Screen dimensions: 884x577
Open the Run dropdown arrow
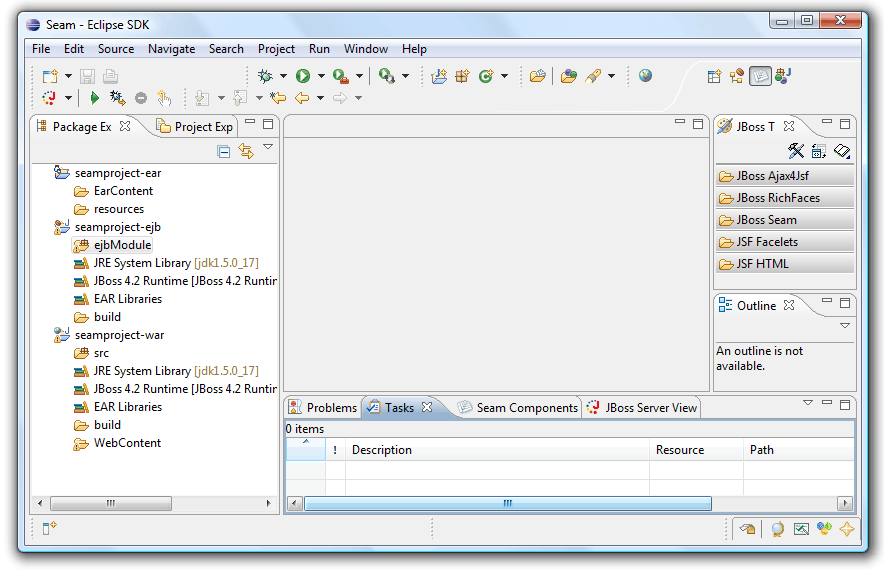point(321,76)
